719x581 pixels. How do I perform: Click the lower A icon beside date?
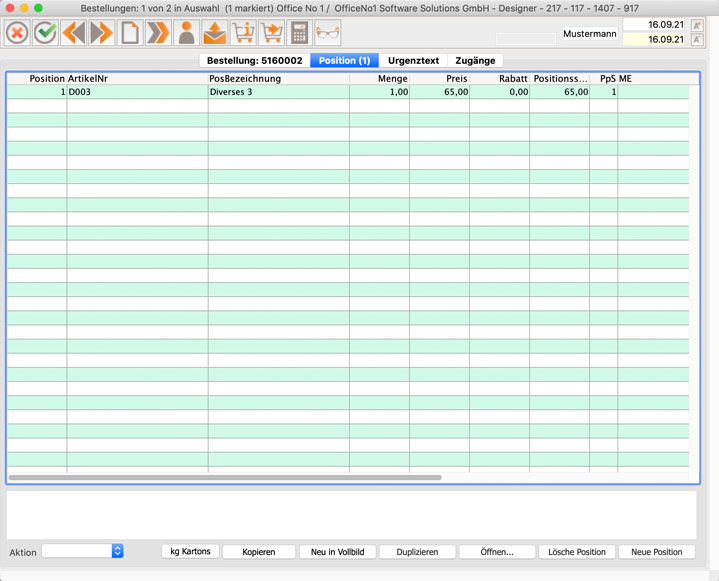697,40
